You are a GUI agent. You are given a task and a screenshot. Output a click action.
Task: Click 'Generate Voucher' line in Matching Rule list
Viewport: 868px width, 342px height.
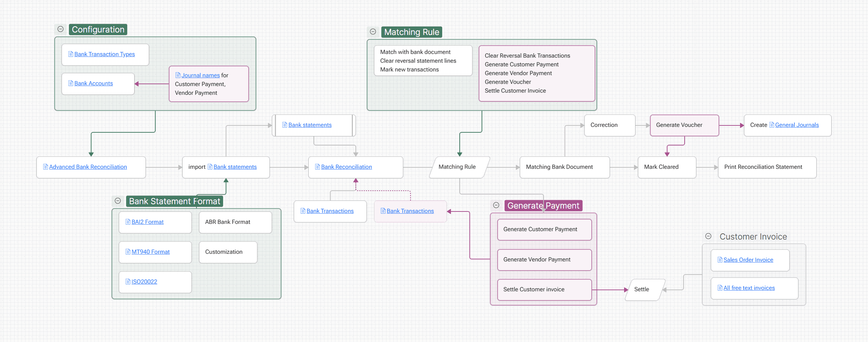tap(508, 82)
